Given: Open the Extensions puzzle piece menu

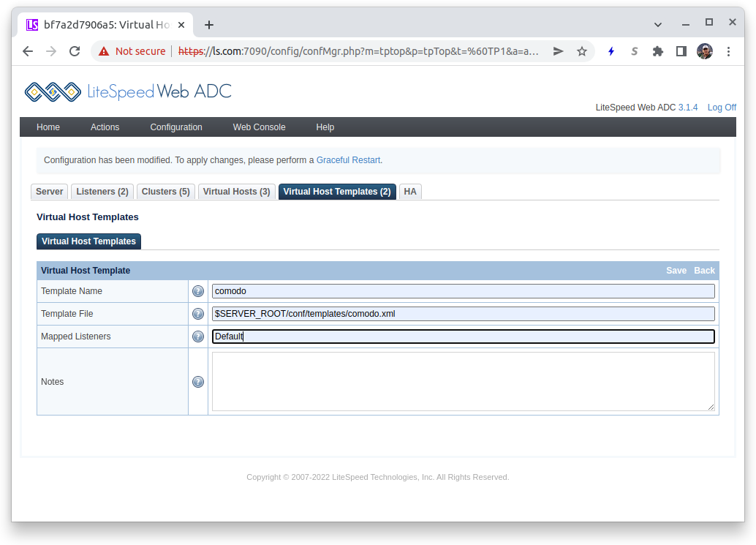Looking at the screenshot, I should (657, 51).
